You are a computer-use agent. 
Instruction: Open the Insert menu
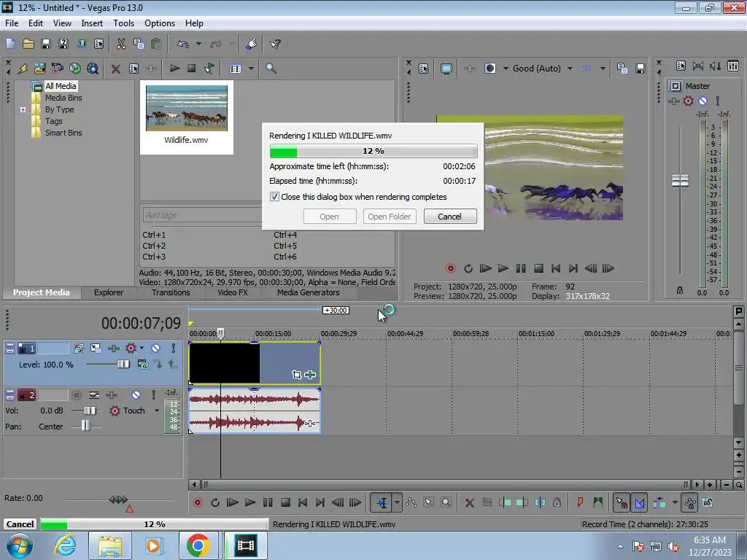[92, 23]
